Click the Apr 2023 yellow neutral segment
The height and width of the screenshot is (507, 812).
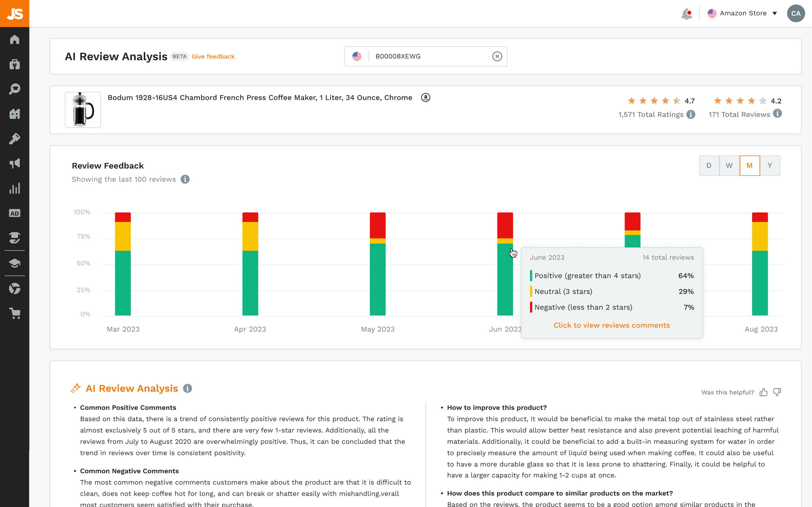tap(250, 236)
